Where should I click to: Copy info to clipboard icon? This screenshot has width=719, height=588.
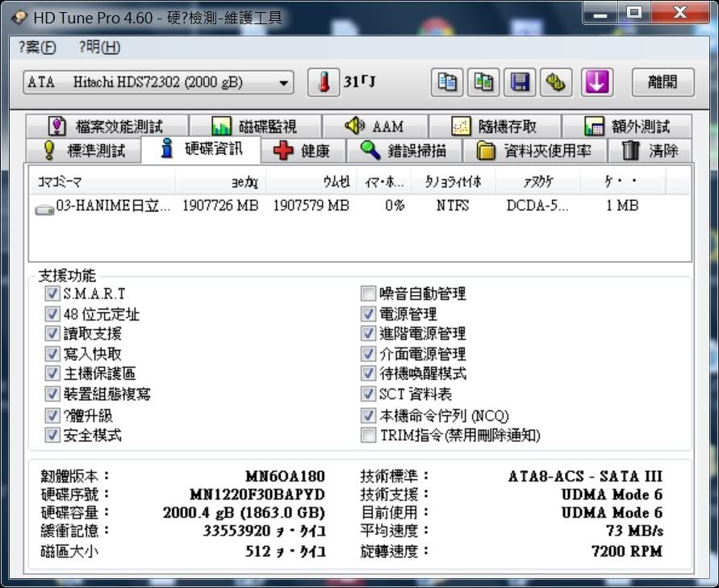(447, 82)
